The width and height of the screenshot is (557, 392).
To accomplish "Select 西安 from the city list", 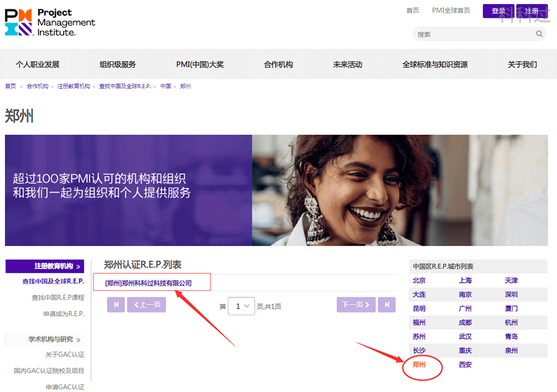I will click(x=466, y=365).
